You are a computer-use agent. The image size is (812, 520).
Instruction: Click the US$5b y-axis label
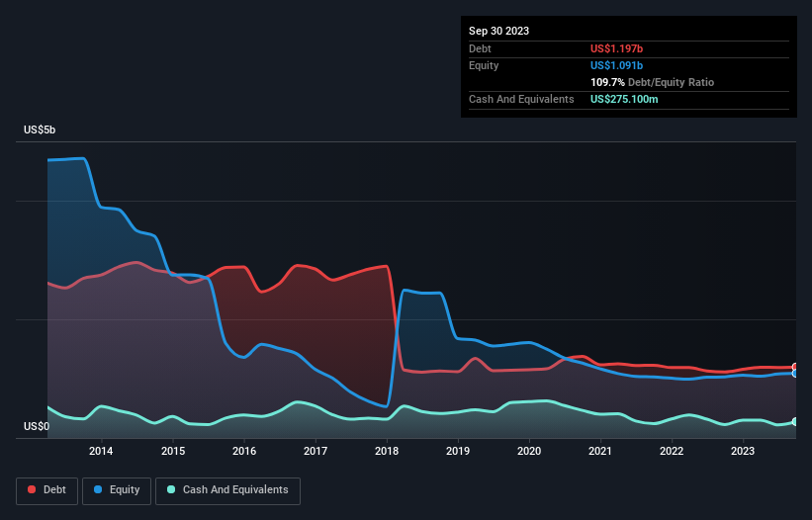pyautogui.click(x=40, y=130)
